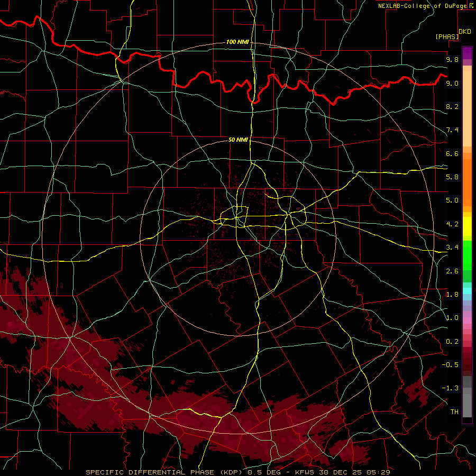Click the 1.0 value on the scale
The width and height of the screenshot is (476, 476).
(452, 318)
